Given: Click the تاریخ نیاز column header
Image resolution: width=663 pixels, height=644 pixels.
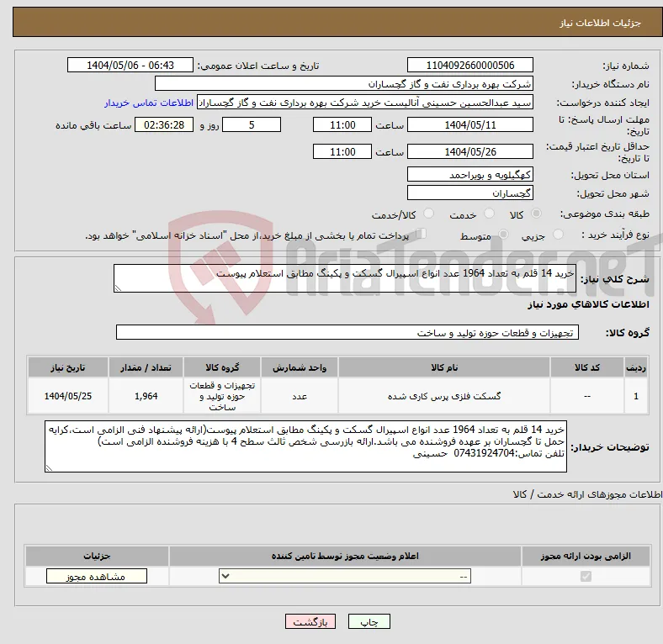Looking at the screenshot, I should [x=68, y=367].
